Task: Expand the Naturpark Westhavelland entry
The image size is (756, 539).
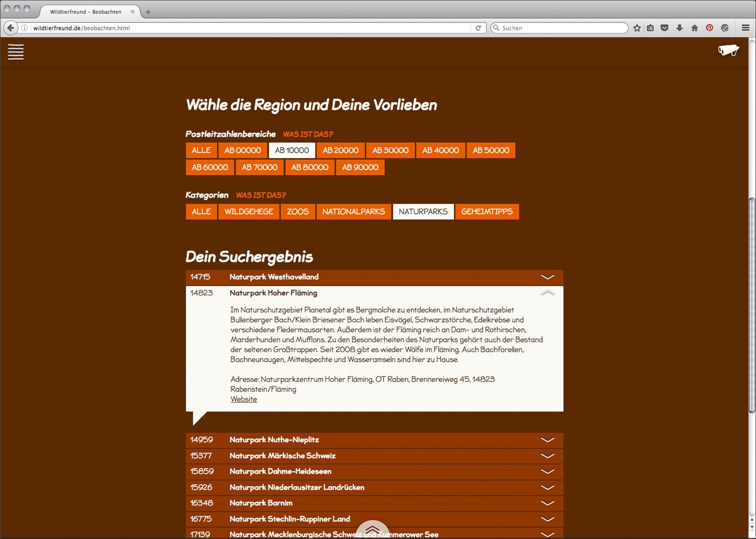Action: [547, 277]
